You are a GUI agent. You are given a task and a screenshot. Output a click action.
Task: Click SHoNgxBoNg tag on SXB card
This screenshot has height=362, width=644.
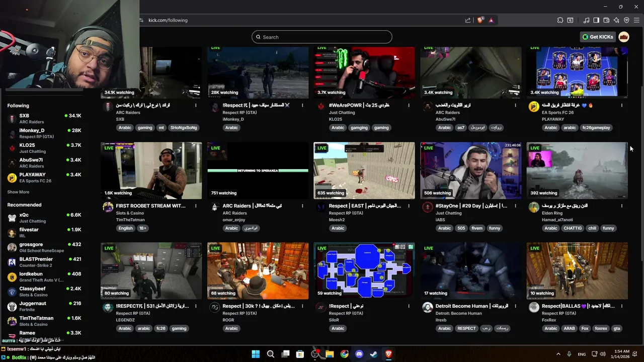(x=184, y=128)
